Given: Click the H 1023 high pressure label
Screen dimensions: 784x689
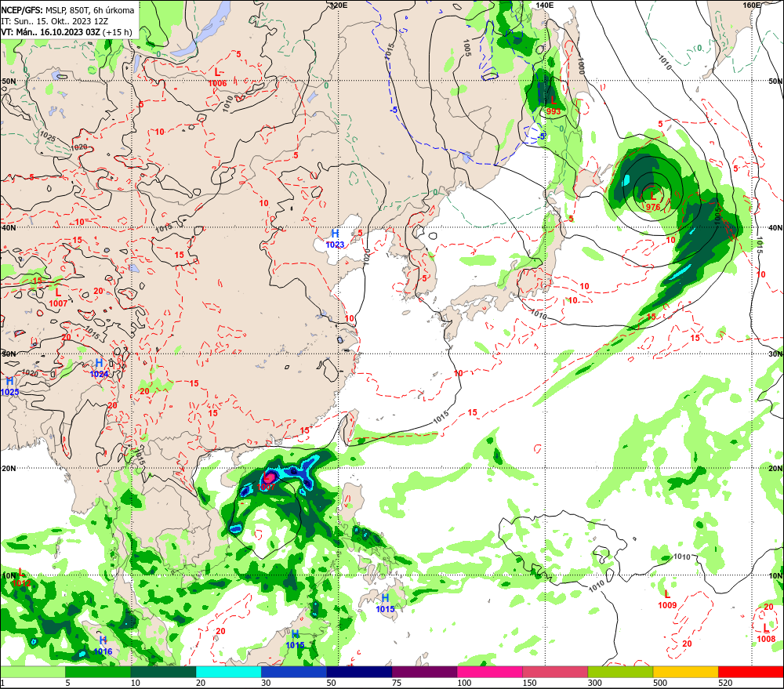Looking at the screenshot, I should click(x=335, y=239).
